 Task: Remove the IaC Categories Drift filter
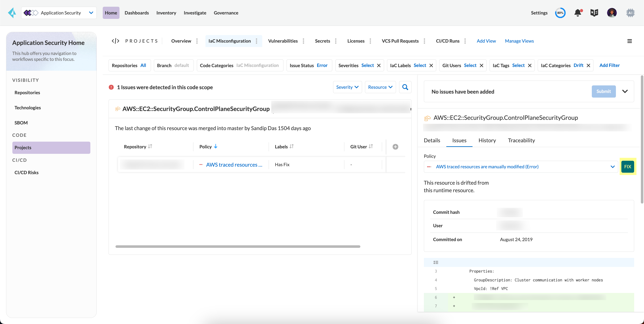click(588, 65)
